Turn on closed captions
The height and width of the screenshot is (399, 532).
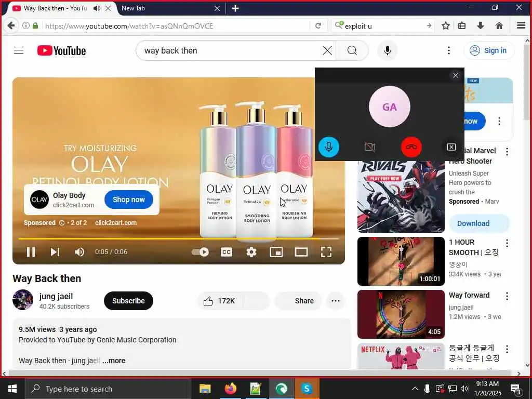point(227,252)
